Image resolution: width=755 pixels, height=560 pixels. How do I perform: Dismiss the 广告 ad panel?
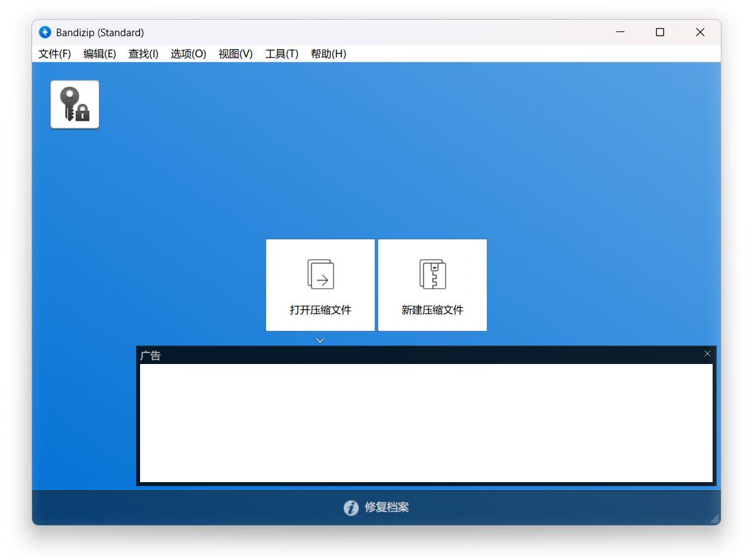[x=707, y=354]
